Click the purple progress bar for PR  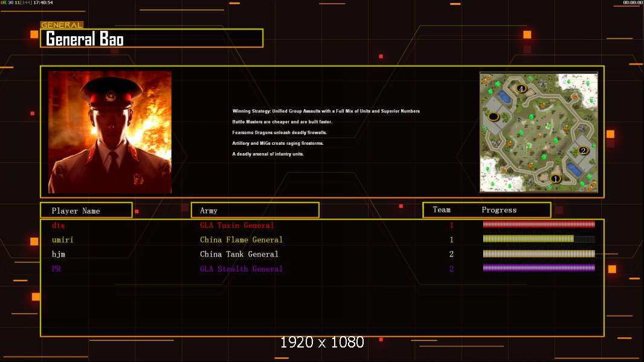pos(539,268)
